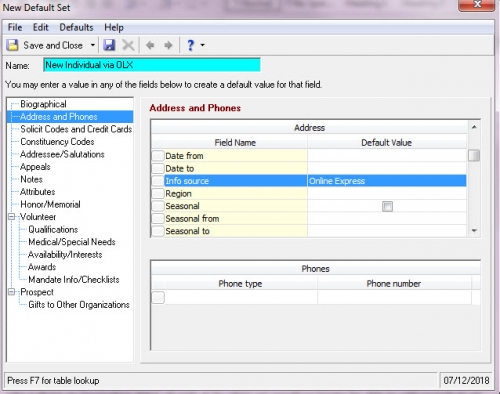500x394 pixels.
Task: Select the Volunteer tree node
Action: click(38, 217)
